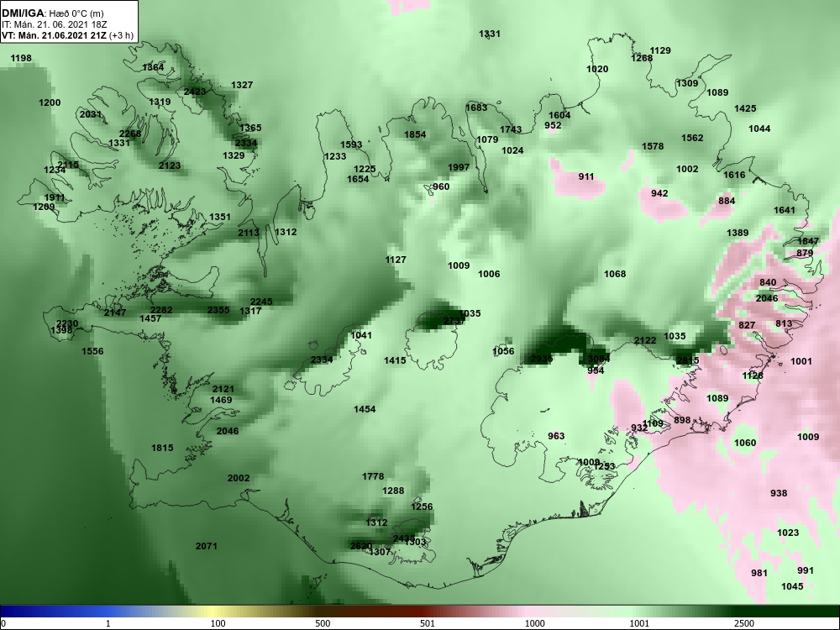This screenshot has height=630, width=840.
Task: Click the map value 1854
Action: point(415,134)
